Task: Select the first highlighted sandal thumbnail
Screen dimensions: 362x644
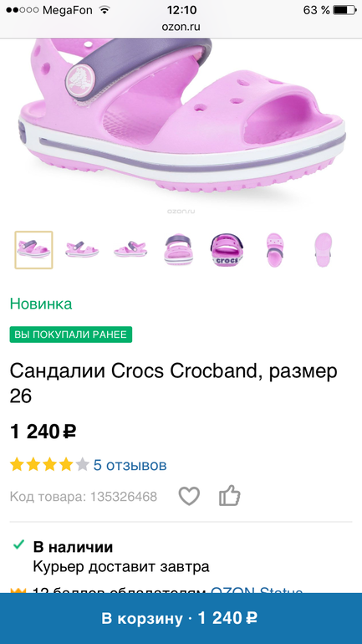Action: (x=33, y=250)
